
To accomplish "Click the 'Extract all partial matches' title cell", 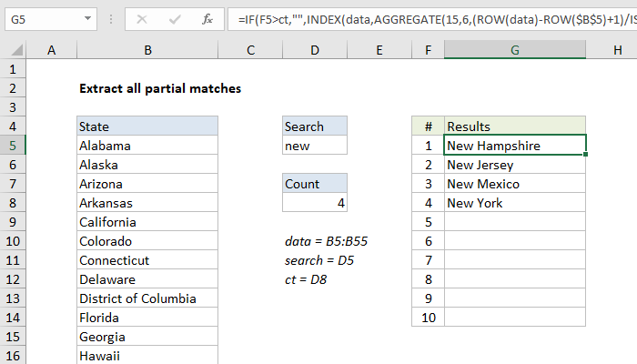I will 159,88.
